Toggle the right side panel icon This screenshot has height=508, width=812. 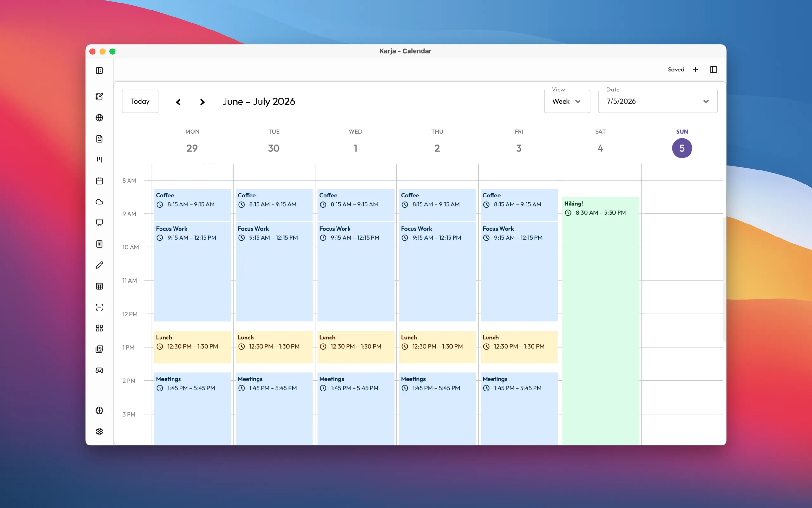(x=713, y=70)
